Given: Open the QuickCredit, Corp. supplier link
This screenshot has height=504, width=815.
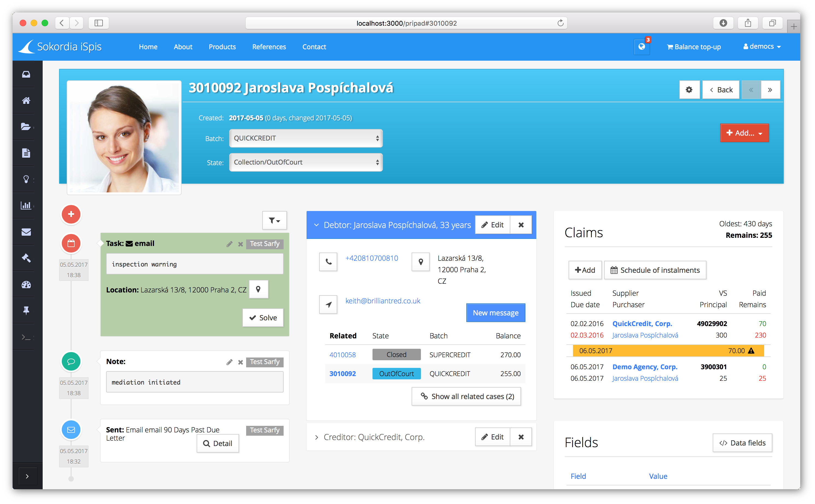Looking at the screenshot, I should tap(643, 324).
